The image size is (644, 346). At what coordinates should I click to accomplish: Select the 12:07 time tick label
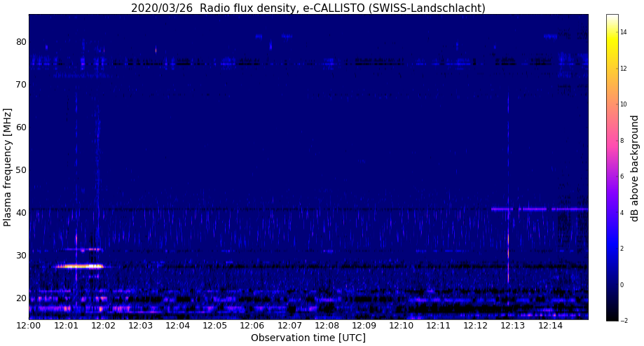pos(289,326)
